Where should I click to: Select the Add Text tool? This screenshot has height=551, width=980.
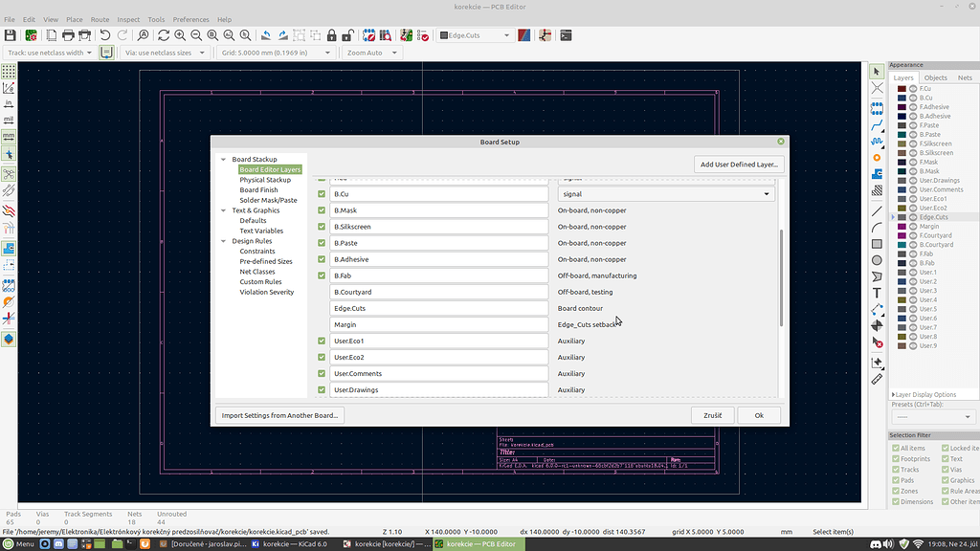(x=878, y=293)
